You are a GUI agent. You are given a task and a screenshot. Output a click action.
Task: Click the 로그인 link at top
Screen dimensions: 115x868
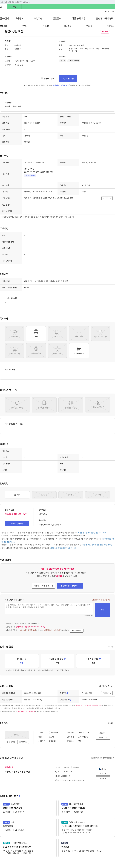pos(107,12)
